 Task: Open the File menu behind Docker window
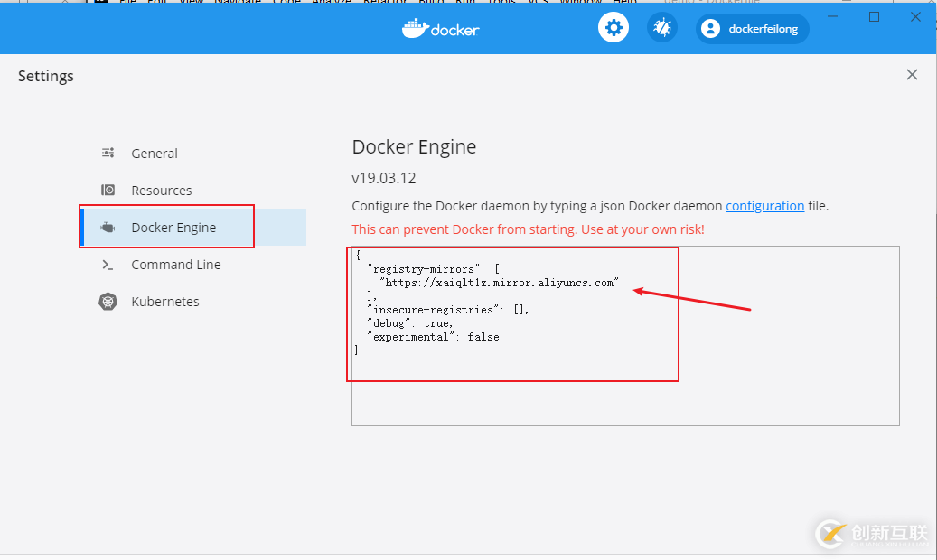(129, 3)
